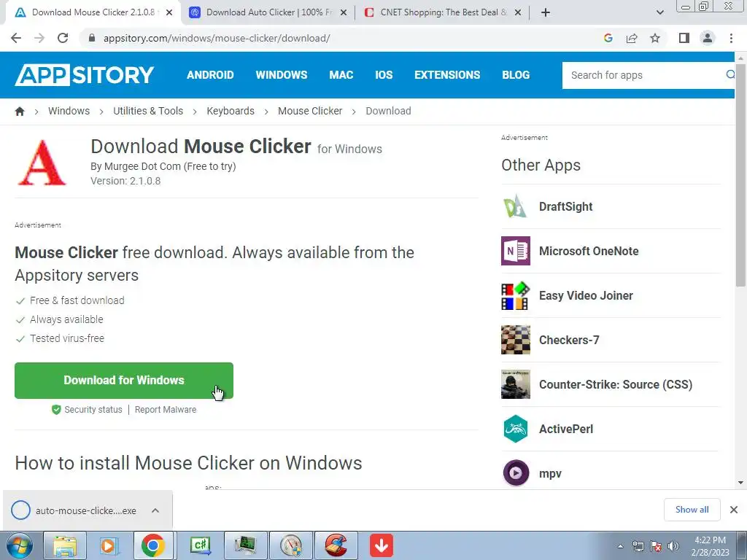Open Microsoft OneNote app icon
Viewport: 747px width, 560px height.
516,251
